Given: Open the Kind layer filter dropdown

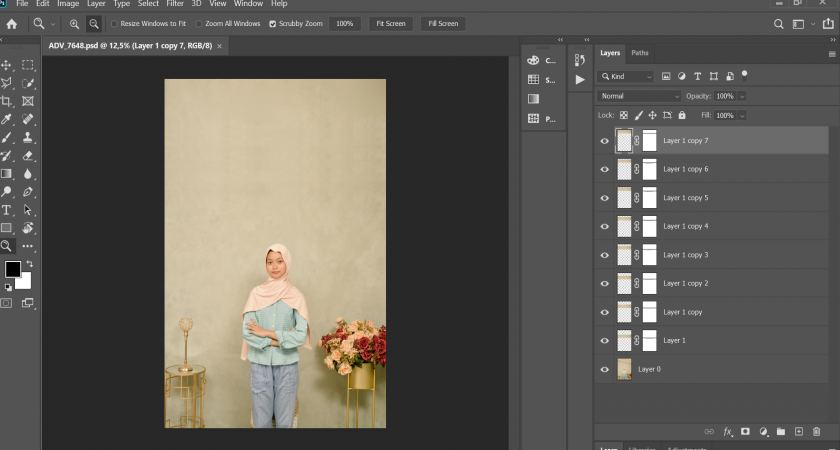Looking at the screenshot, I should tap(626, 76).
